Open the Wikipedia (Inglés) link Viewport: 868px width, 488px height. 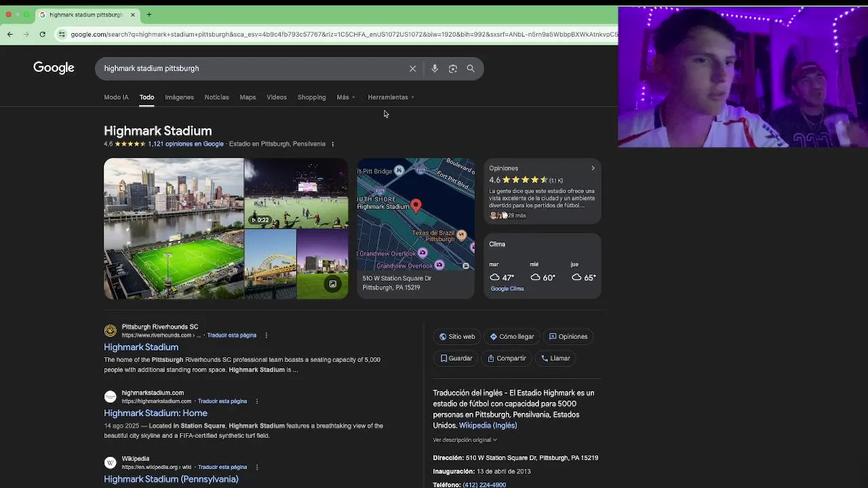pos(488,426)
